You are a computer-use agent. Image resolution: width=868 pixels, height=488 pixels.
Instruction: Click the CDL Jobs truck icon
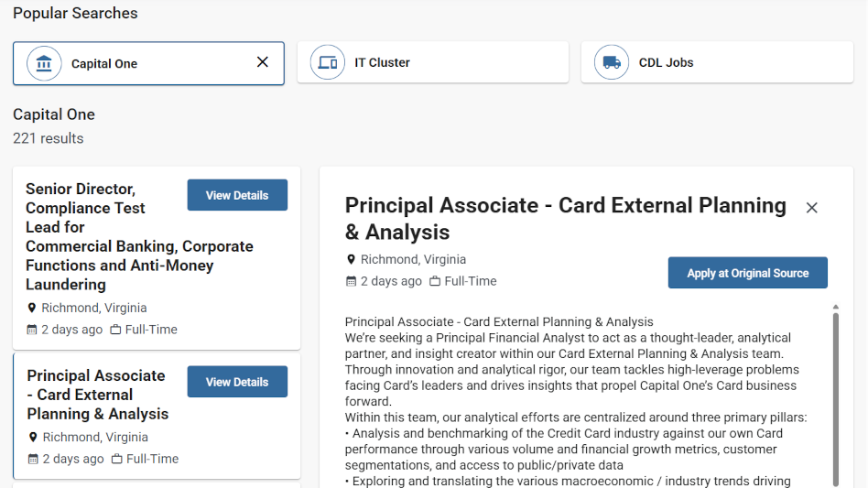click(x=612, y=62)
